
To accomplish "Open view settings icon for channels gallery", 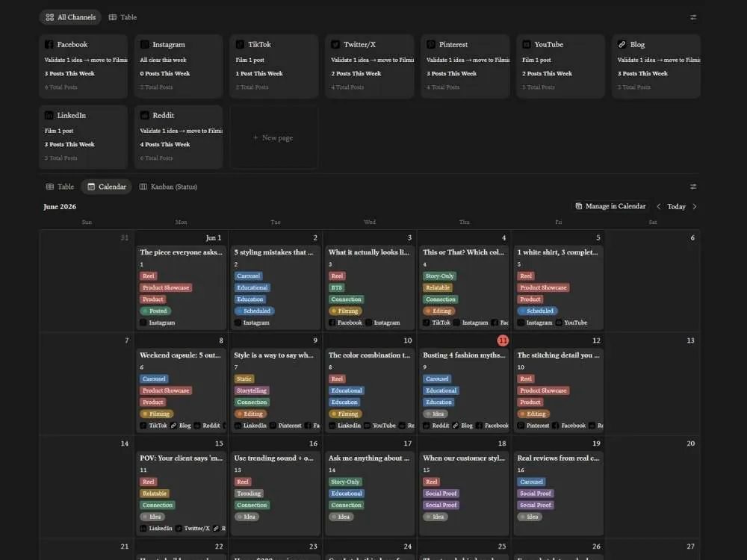I will pos(693,17).
